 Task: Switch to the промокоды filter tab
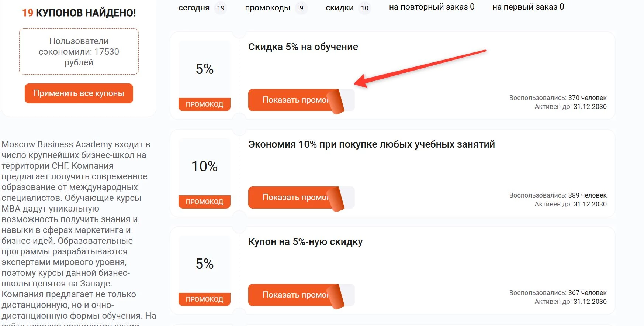pyautogui.click(x=267, y=7)
